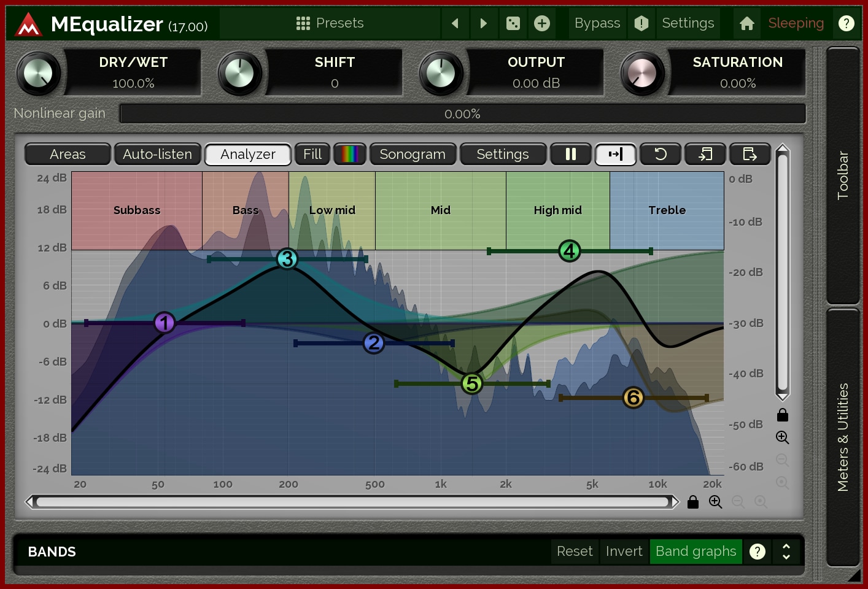Click the Nonlinear gain slider bar
The height and width of the screenshot is (589, 868).
tap(462, 114)
